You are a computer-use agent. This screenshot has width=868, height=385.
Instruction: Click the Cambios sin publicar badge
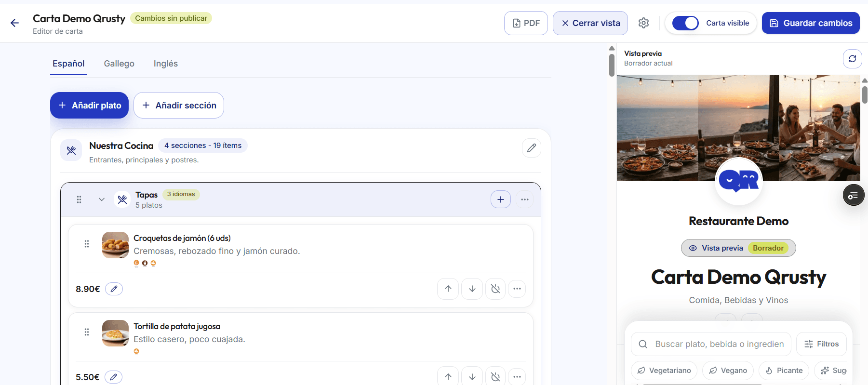coord(171,18)
